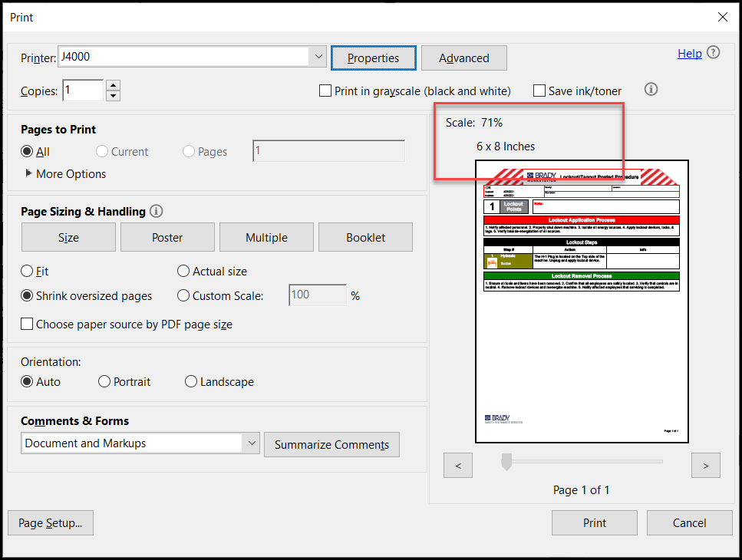Click the Save ink/toner info icon
Viewport: 742px width, 560px height.
coord(651,90)
